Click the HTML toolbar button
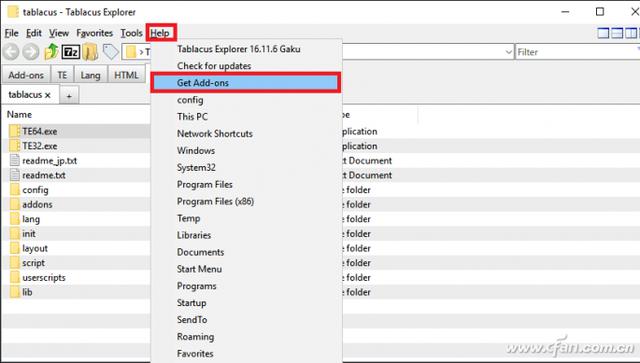The height and width of the screenshot is (363, 640). tap(126, 75)
